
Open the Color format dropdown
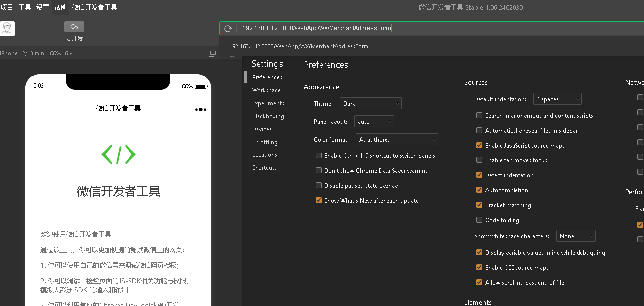coord(397,139)
